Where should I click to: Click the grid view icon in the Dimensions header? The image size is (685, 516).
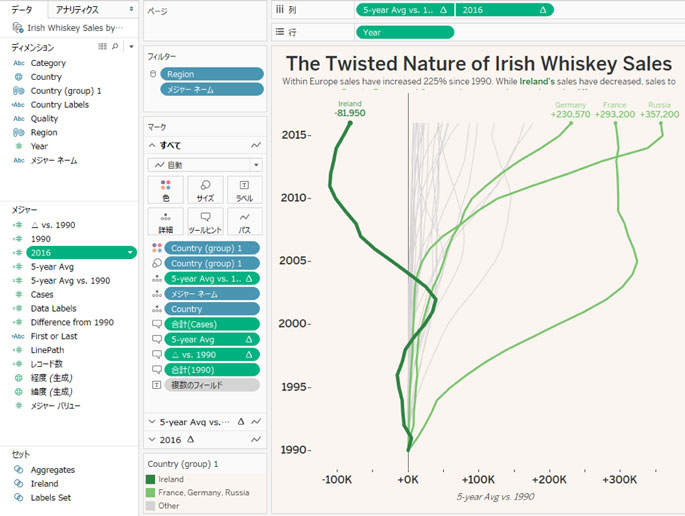click(103, 47)
